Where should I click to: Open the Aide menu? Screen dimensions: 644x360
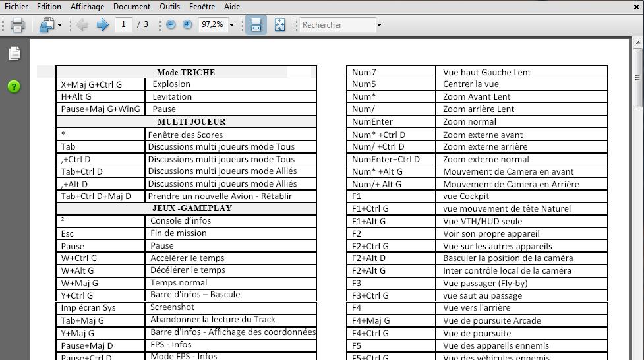(x=232, y=7)
